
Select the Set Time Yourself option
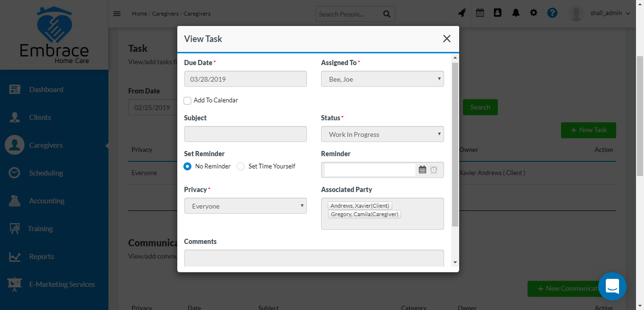(x=241, y=167)
